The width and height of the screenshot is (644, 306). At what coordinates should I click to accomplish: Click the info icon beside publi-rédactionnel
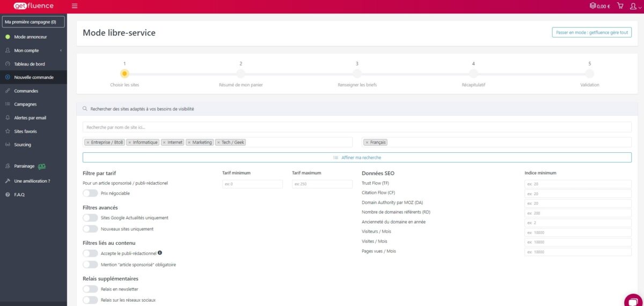pyautogui.click(x=160, y=253)
